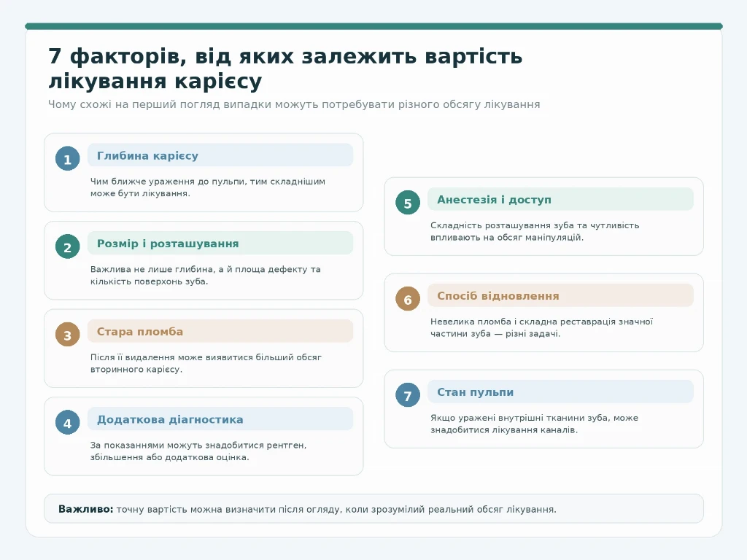Click the number 5 circle badge

(408, 203)
